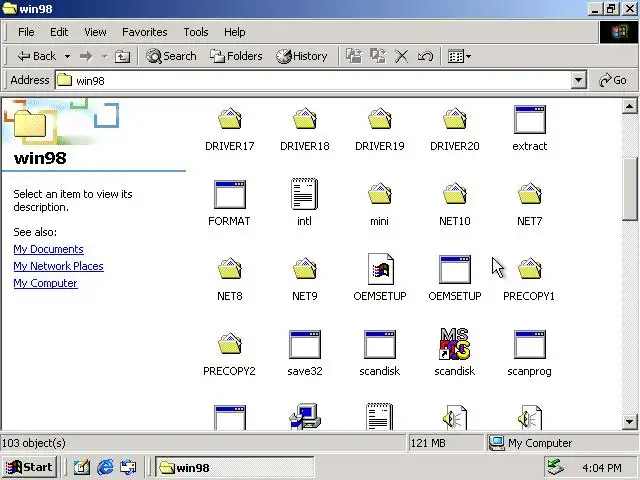The height and width of the screenshot is (480, 640).
Task: Click the Up one level folder button
Action: click(122, 56)
